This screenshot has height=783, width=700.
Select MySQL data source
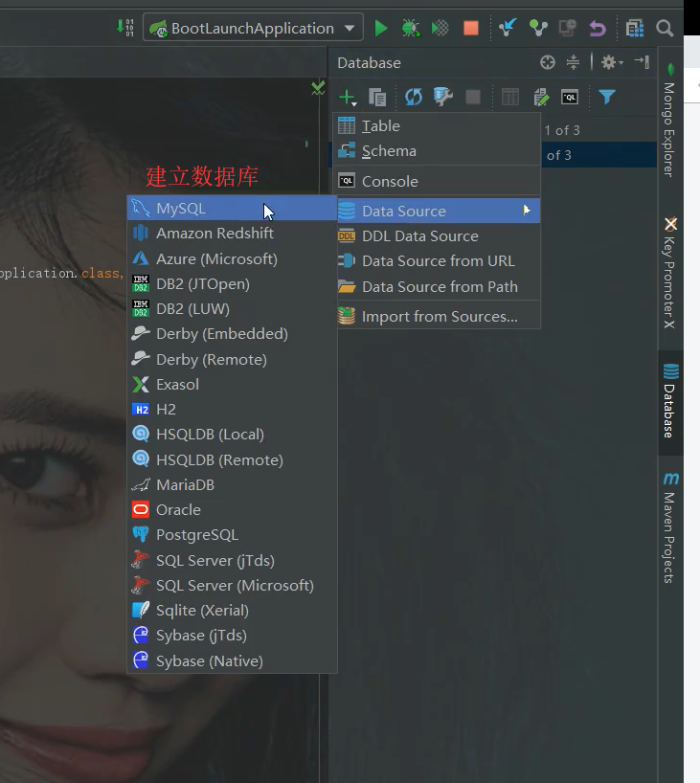(x=233, y=209)
